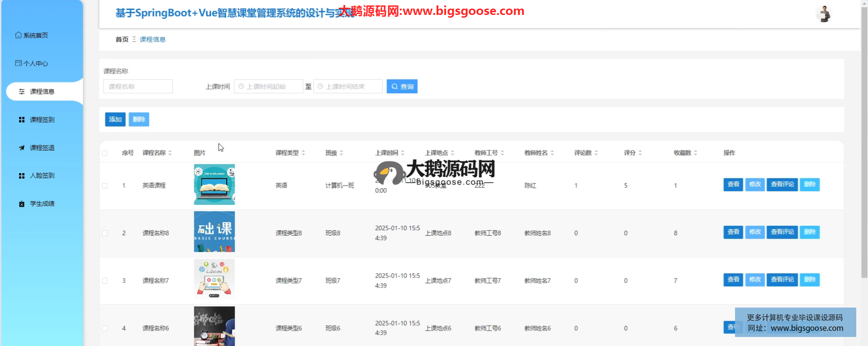Image resolution: width=868 pixels, height=346 pixels.
Task: Click the 课程名称 search input field
Action: click(138, 86)
